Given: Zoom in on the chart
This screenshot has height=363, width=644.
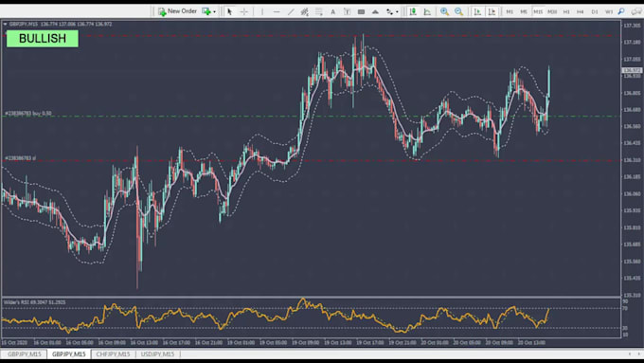Looking at the screenshot, I should 444,12.
